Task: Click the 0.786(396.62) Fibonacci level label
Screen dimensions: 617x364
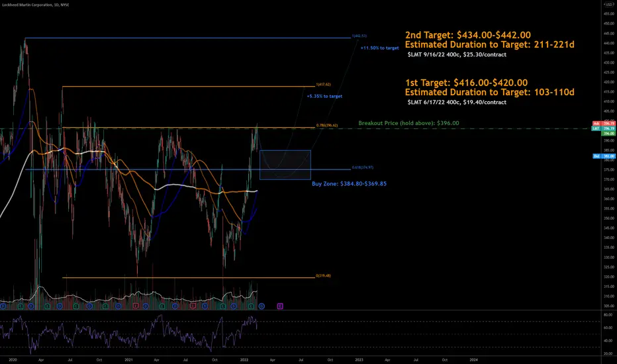Action: click(x=326, y=126)
